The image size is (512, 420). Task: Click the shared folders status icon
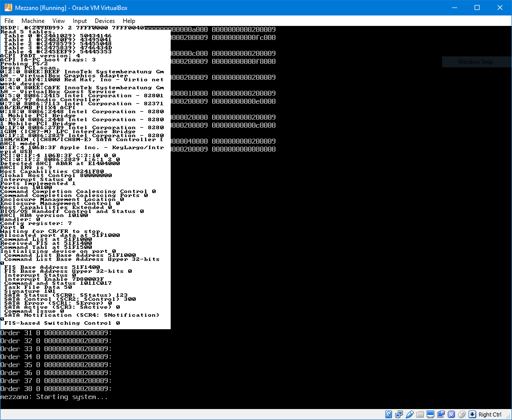(420, 415)
